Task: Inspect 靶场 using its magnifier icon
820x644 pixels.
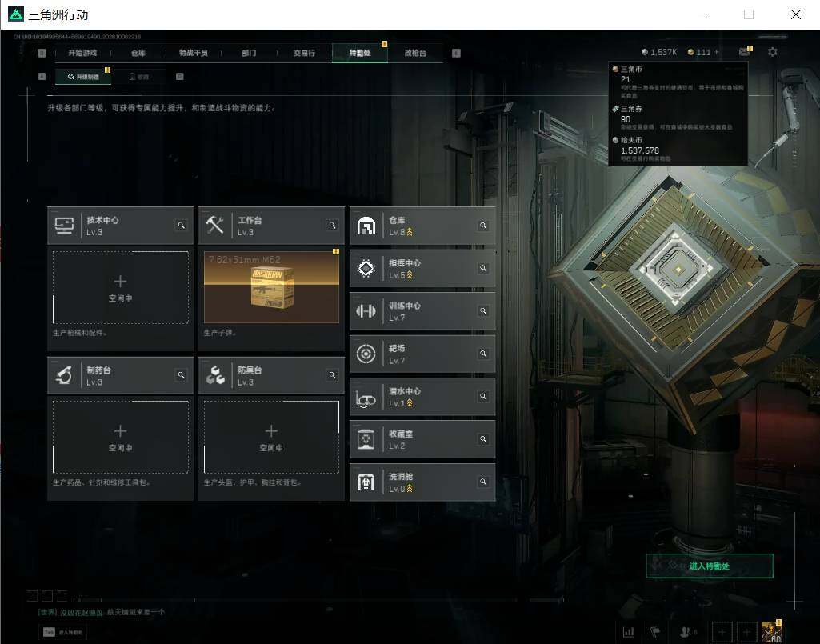Action: click(x=483, y=354)
